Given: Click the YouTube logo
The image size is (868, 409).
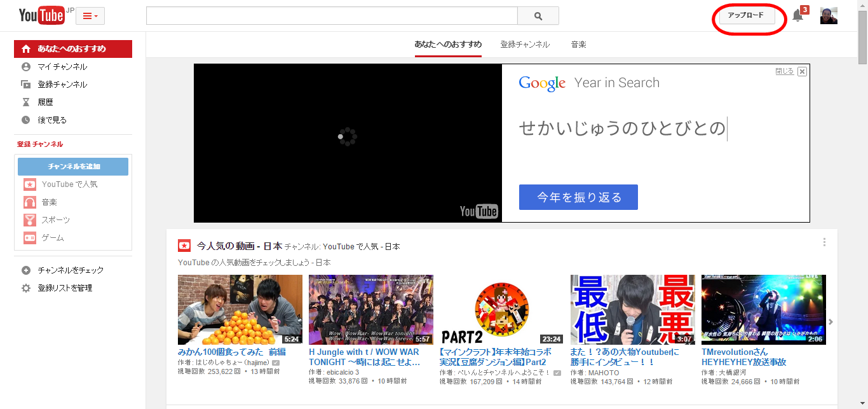Looking at the screenshot, I should pos(41,16).
